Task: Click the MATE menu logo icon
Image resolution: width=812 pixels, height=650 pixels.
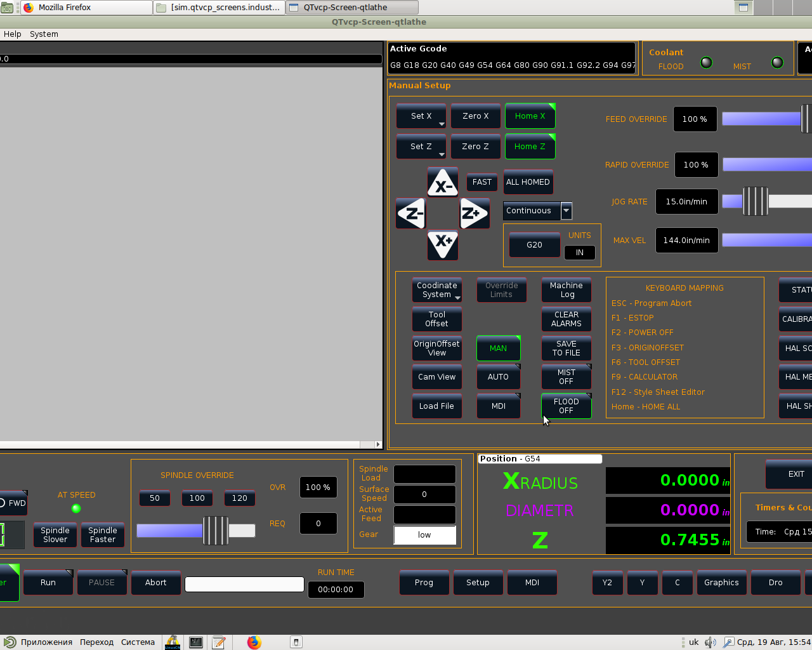Action: pyautogui.click(x=10, y=642)
